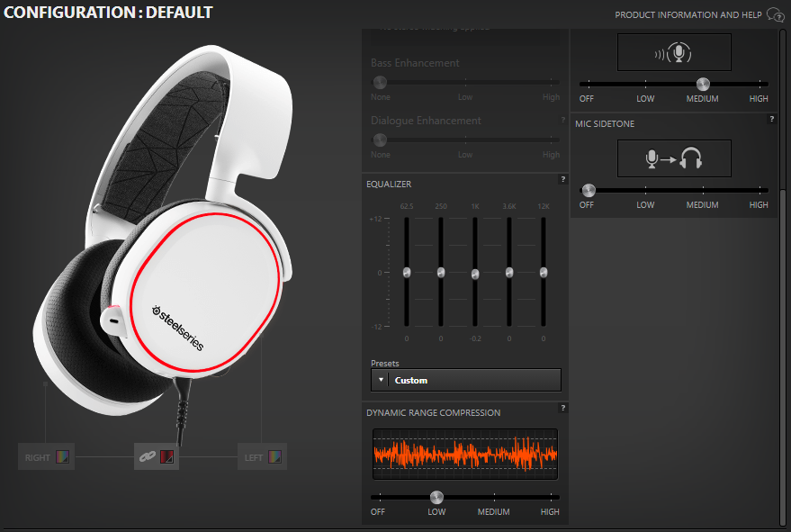
Task: Click the 1K equalizer slider handle
Action: 475,274
